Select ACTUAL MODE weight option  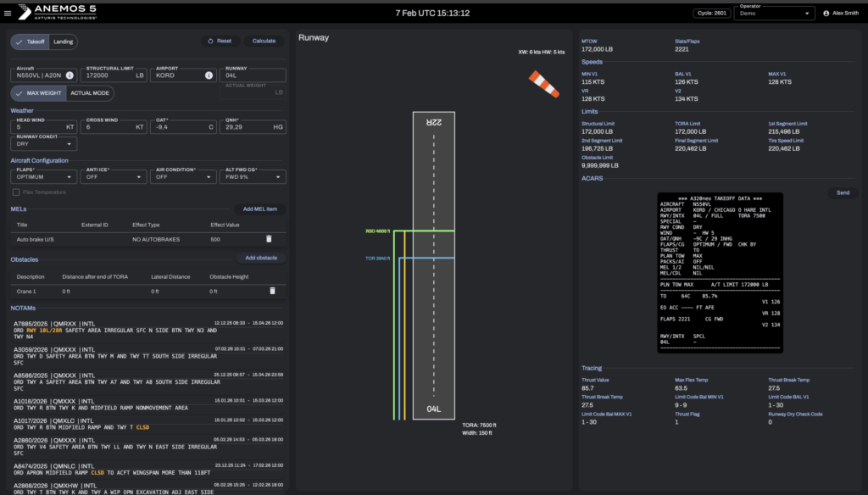90,92
